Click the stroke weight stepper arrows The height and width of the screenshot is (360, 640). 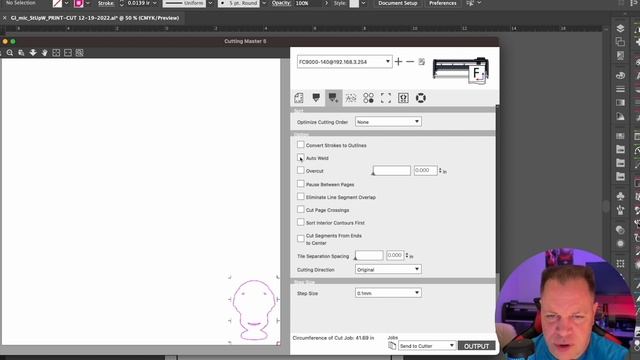[121, 3]
